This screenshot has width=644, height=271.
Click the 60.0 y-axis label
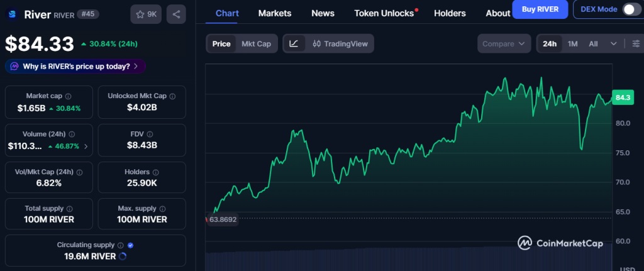[x=623, y=241]
